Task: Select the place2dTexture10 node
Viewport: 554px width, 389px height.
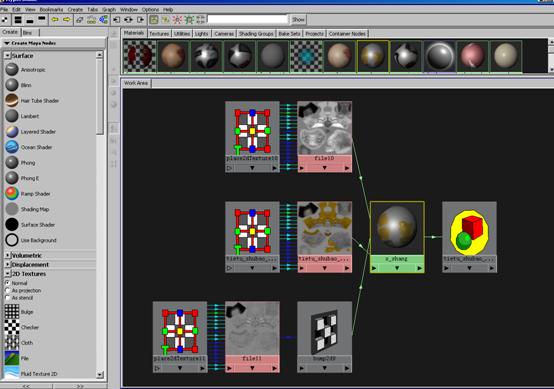Action: (252, 137)
